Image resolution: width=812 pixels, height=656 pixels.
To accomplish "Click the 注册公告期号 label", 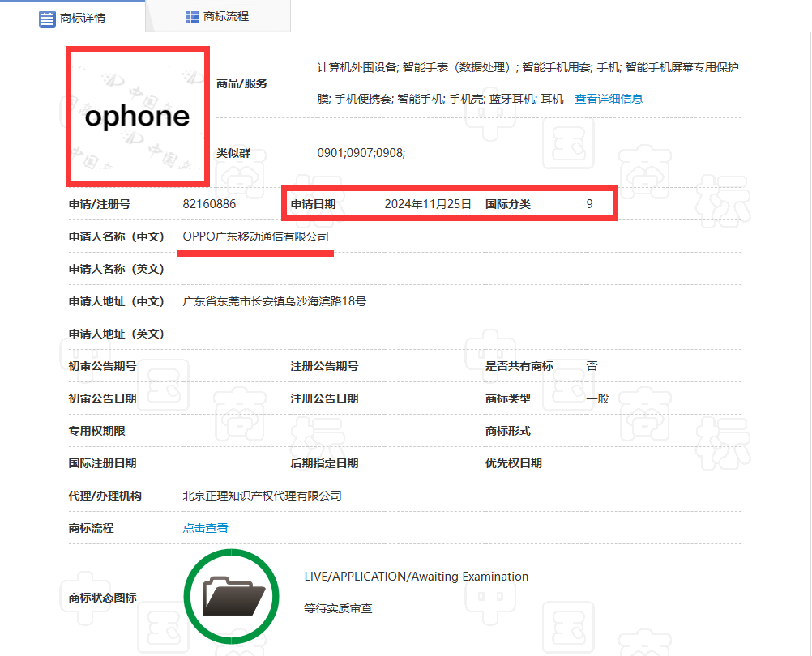I will (325, 366).
